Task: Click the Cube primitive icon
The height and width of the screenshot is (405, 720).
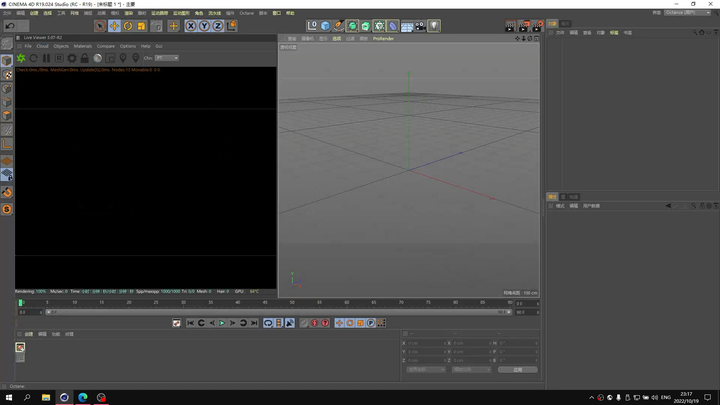Action: [x=325, y=26]
